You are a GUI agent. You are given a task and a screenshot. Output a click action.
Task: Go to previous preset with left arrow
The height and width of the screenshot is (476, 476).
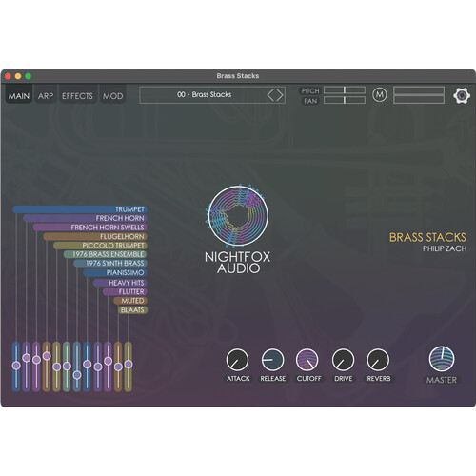[270, 95]
